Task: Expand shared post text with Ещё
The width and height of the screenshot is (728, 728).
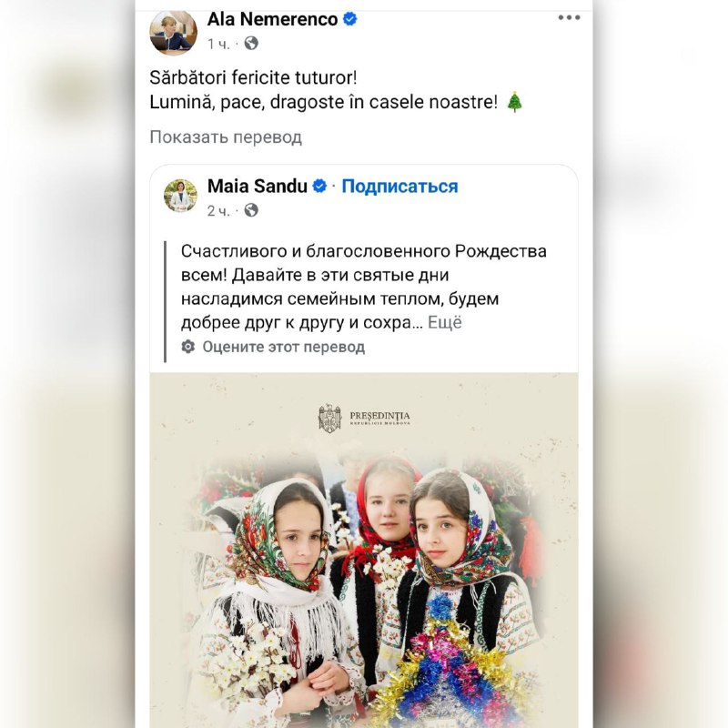Action: point(444,322)
